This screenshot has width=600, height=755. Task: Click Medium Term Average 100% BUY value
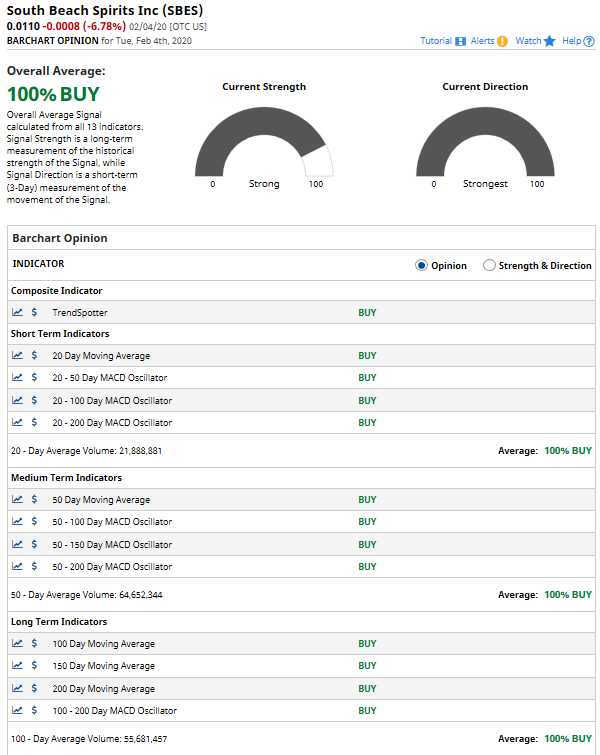coord(568,595)
